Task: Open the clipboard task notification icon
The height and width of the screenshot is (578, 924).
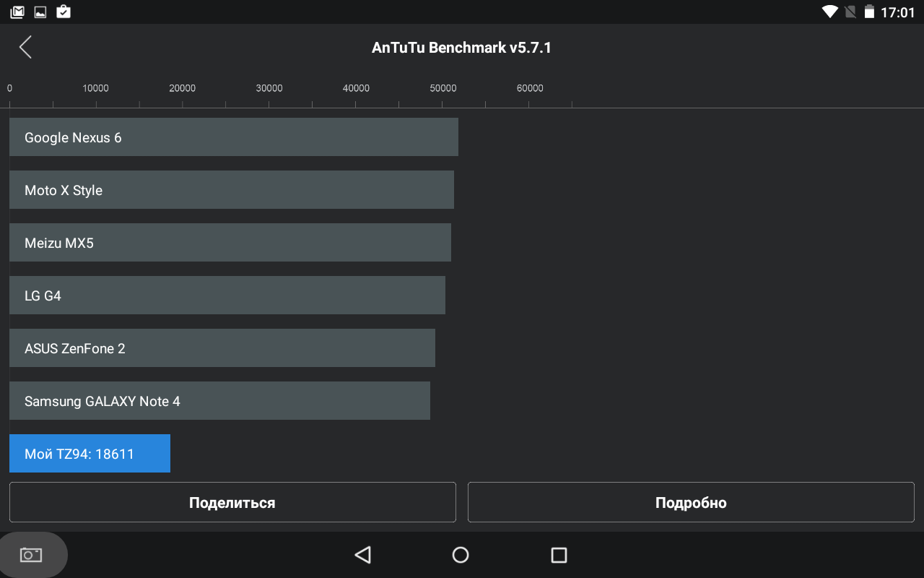Action: pyautogui.click(x=64, y=12)
